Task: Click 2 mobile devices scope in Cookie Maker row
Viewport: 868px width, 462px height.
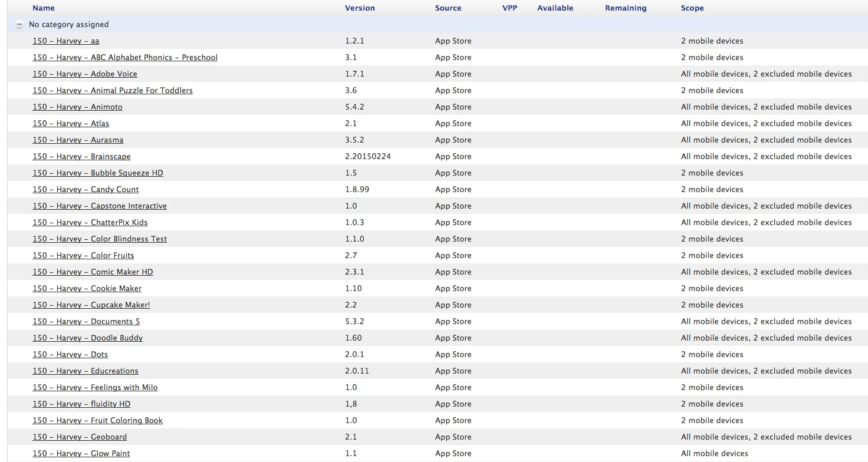Action: coord(712,289)
